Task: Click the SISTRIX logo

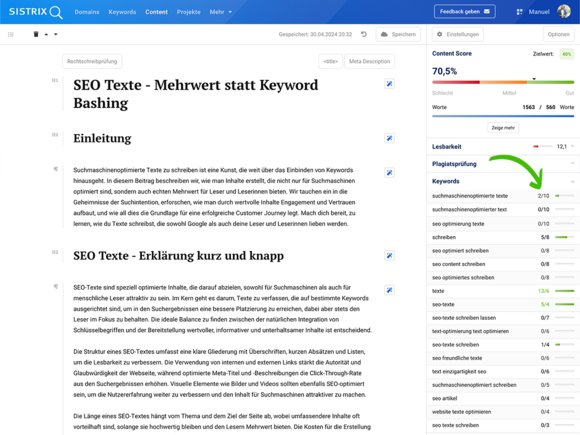Action: (36, 12)
